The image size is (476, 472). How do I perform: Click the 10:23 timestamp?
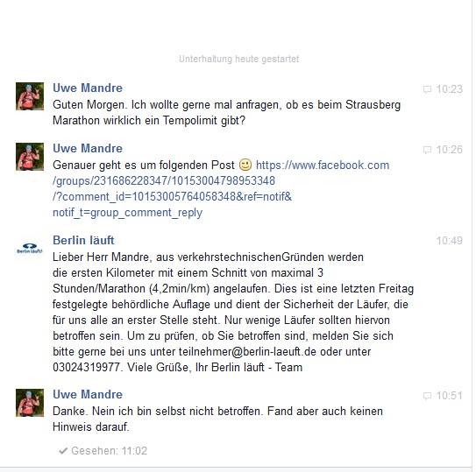450,89
